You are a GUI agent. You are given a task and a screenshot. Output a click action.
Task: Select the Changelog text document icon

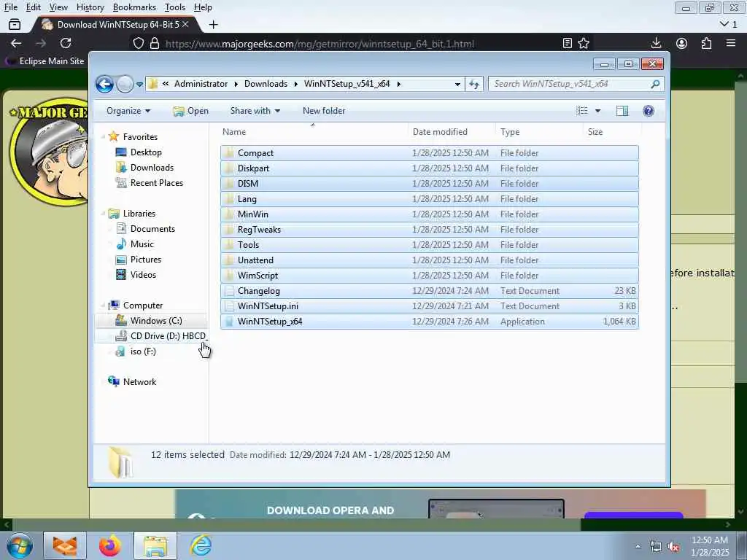pyautogui.click(x=230, y=290)
